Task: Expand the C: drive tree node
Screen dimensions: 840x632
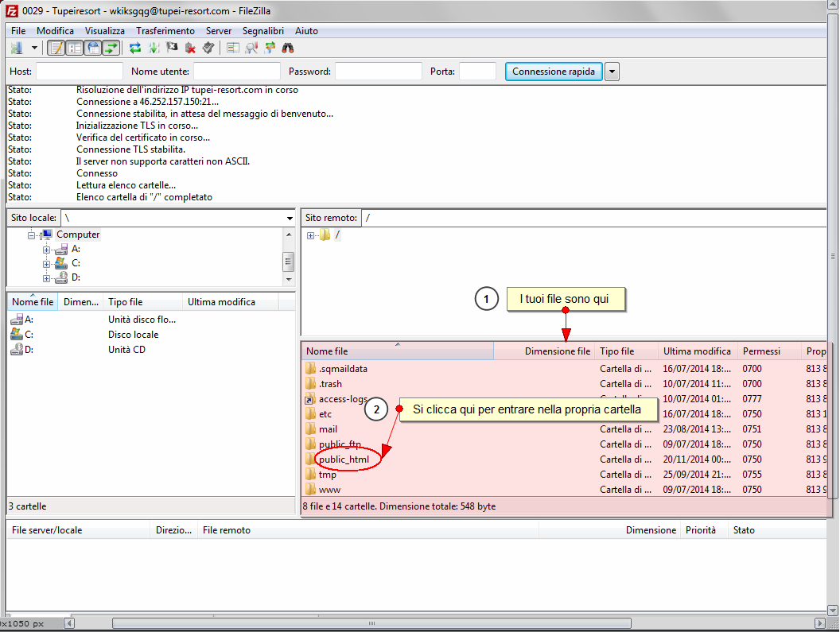Action: (47, 263)
